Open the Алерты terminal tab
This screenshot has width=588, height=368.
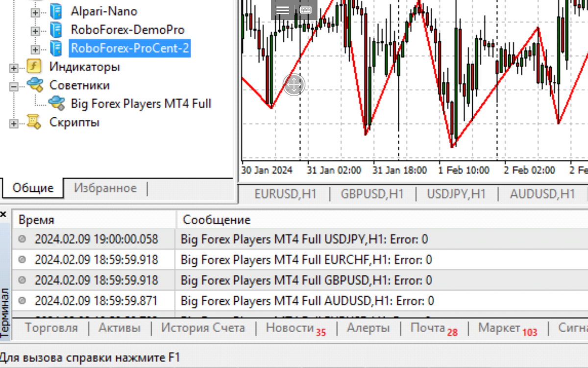(368, 328)
